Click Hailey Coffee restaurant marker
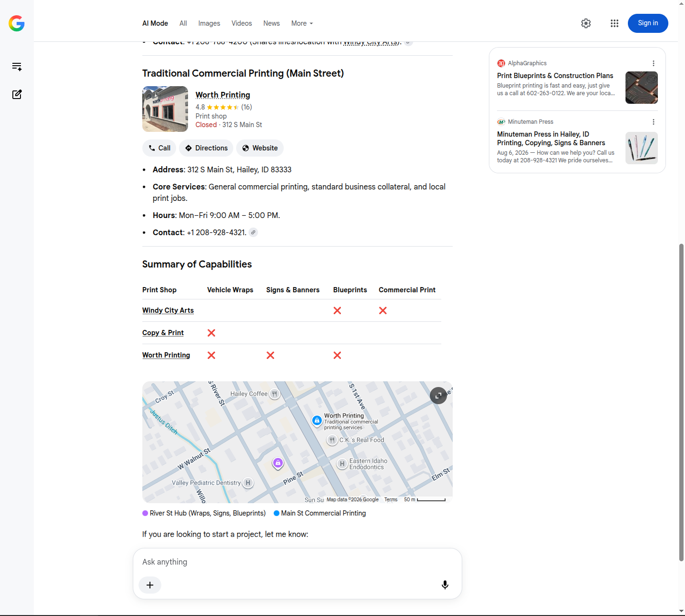This screenshot has width=685, height=616. (x=275, y=394)
